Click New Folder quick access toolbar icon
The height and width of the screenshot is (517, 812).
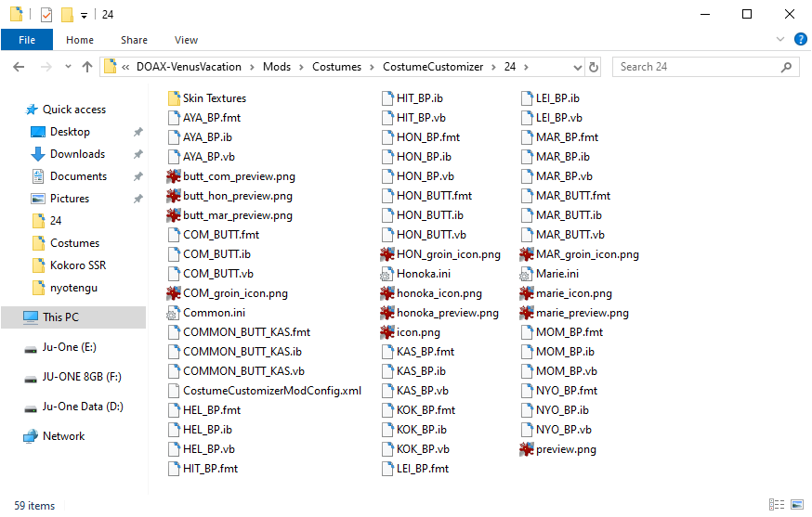point(67,15)
